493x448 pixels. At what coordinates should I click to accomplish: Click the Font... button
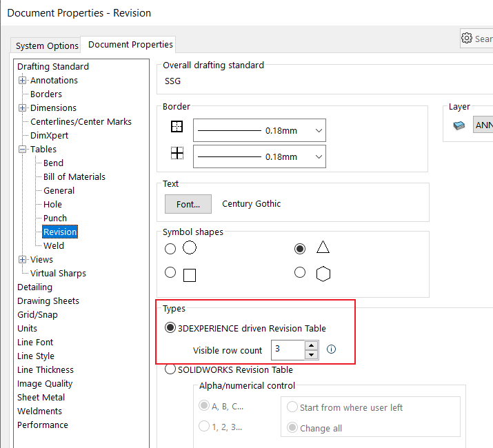tap(188, 204)
